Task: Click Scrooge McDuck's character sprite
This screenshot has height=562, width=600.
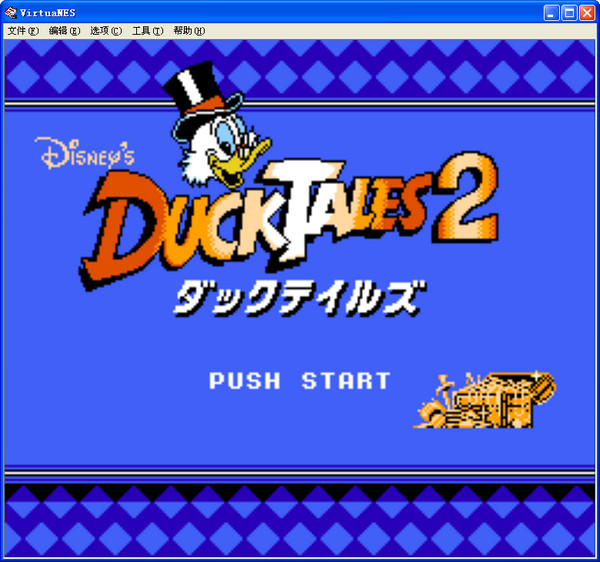Action: point(217,124)
